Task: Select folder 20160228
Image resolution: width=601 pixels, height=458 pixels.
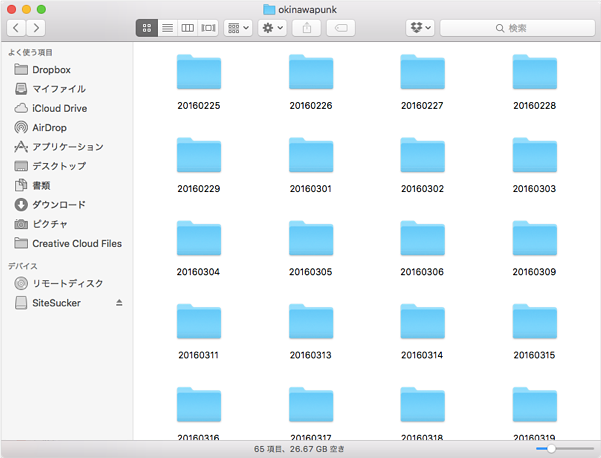Action: [534, 82]
